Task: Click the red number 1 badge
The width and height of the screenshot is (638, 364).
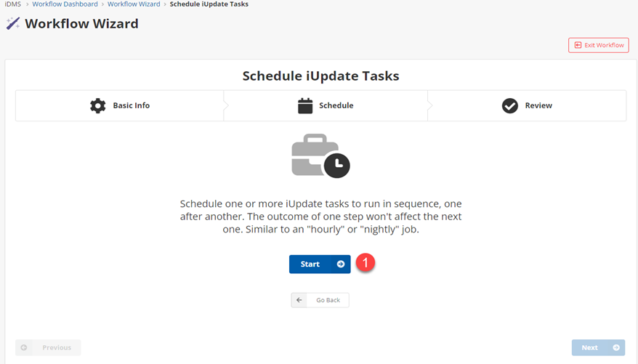Action: click(366, 264)
